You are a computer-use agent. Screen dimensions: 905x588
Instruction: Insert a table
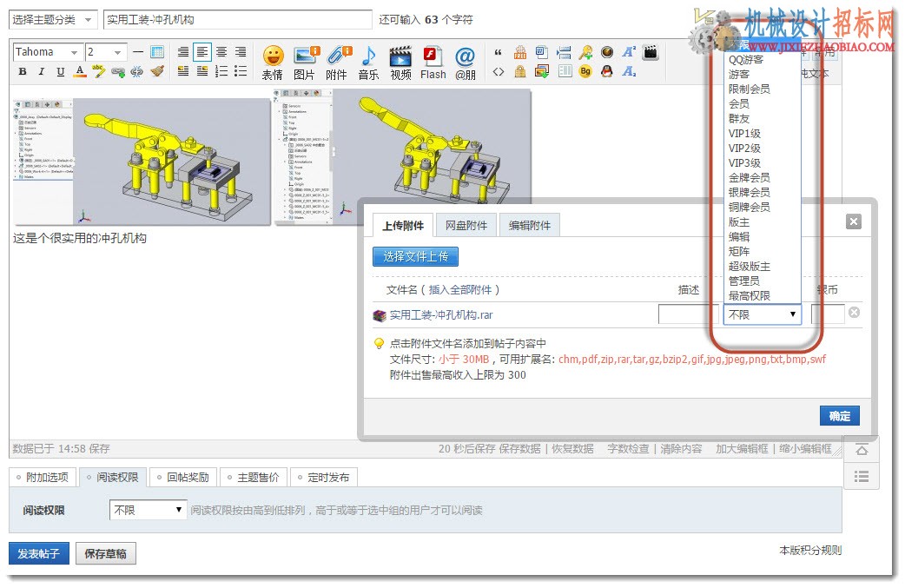click(x=157, y=52)
